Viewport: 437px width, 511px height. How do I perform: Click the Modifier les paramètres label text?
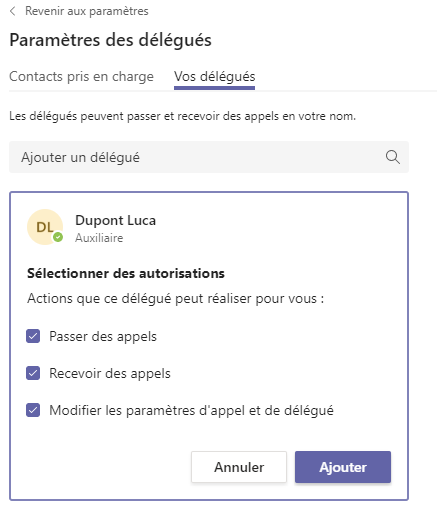pos(191,410)
